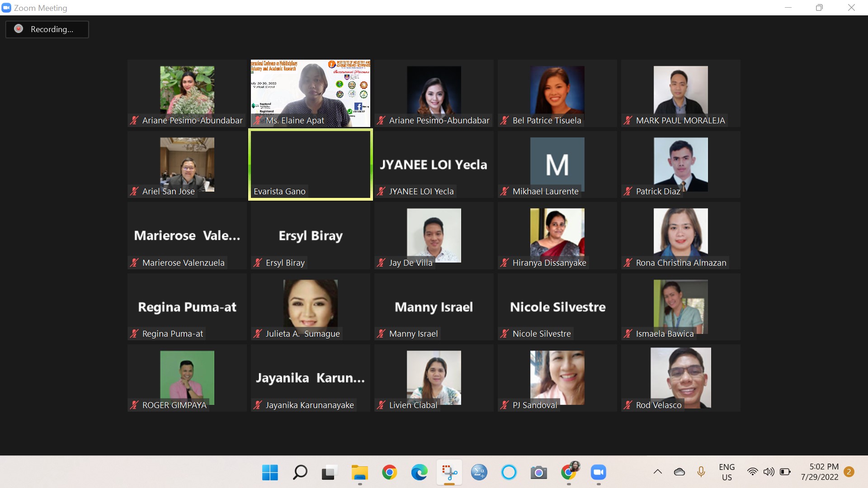Open Microsoft Edge from taskbar
868x488 pixels.
point(419,473)
